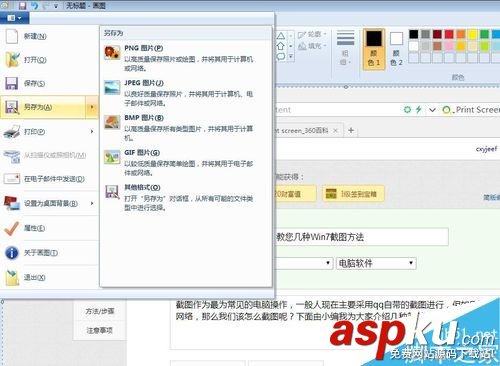Pick the orange palette swatch
The height and width of the screenshot is (366, 500).
(x=461, y=34)
